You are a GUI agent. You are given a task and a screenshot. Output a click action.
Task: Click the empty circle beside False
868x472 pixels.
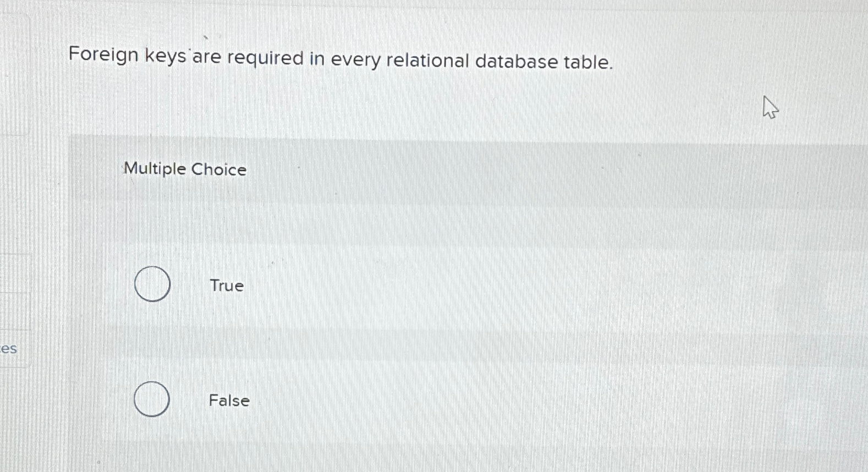[151, 399]
